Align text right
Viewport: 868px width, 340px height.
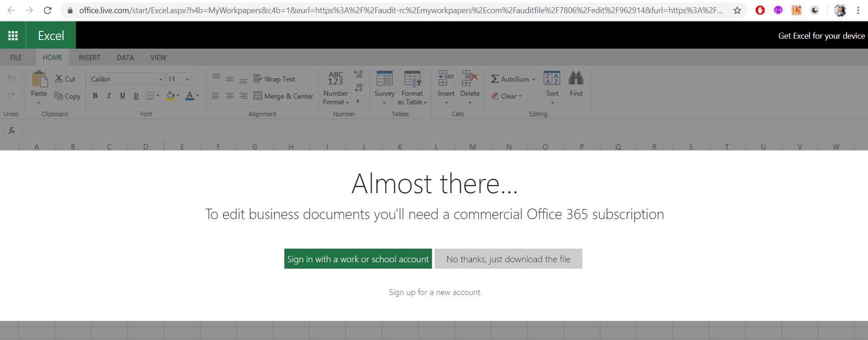coord(243,95)
